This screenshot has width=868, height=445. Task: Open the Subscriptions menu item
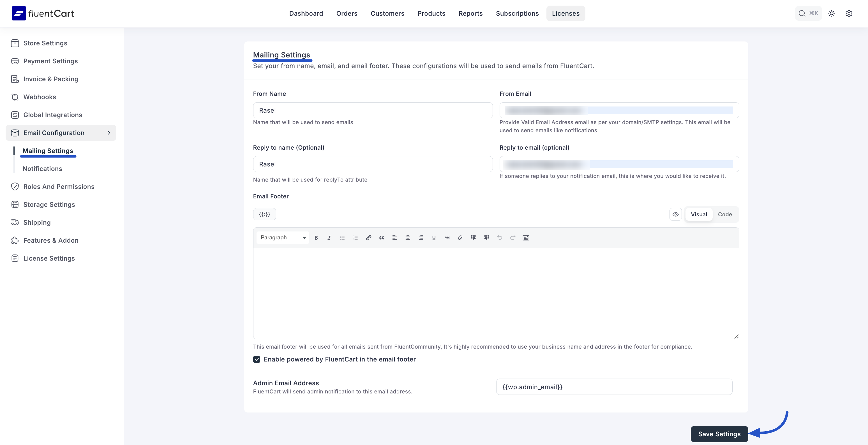pyautogui.click(x=517, y=13)
